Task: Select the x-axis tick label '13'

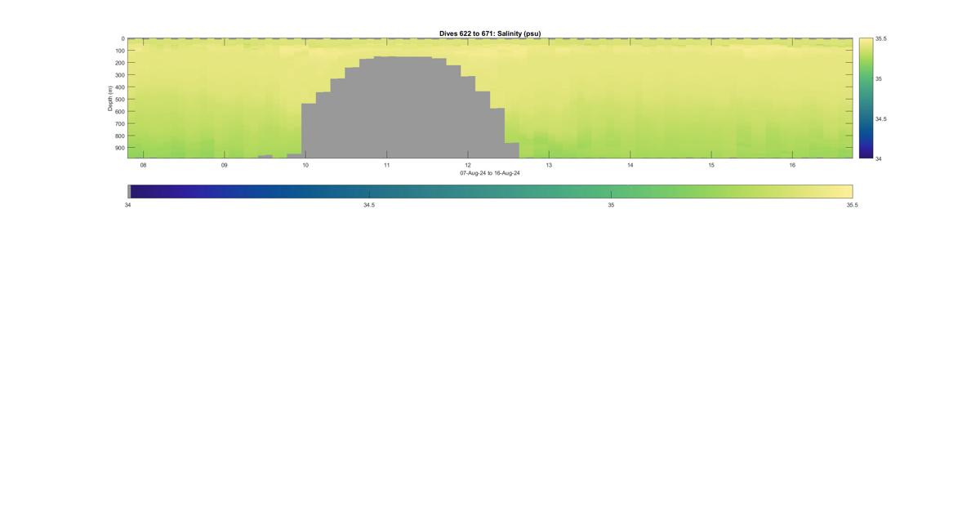Action: click(x=549, y=165)
